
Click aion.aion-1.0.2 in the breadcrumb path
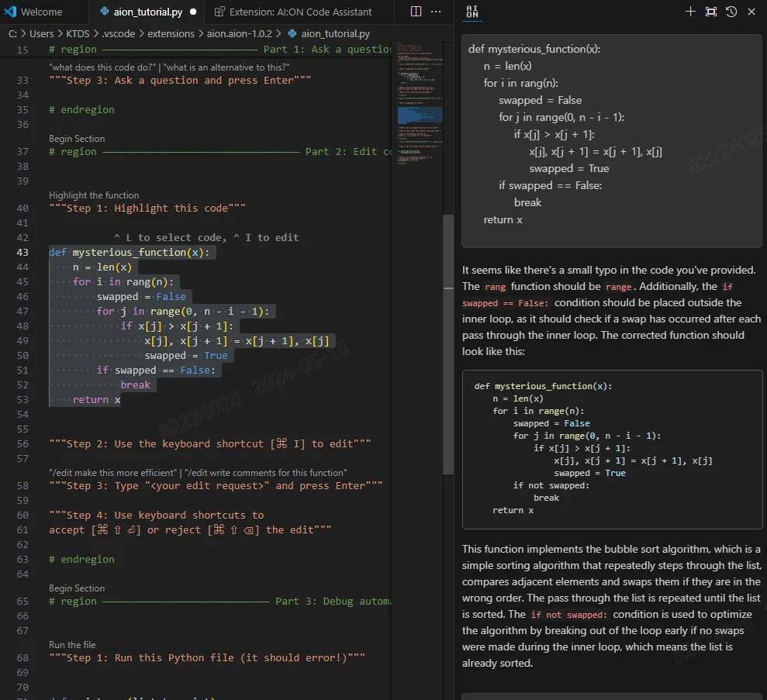[240, 33]
